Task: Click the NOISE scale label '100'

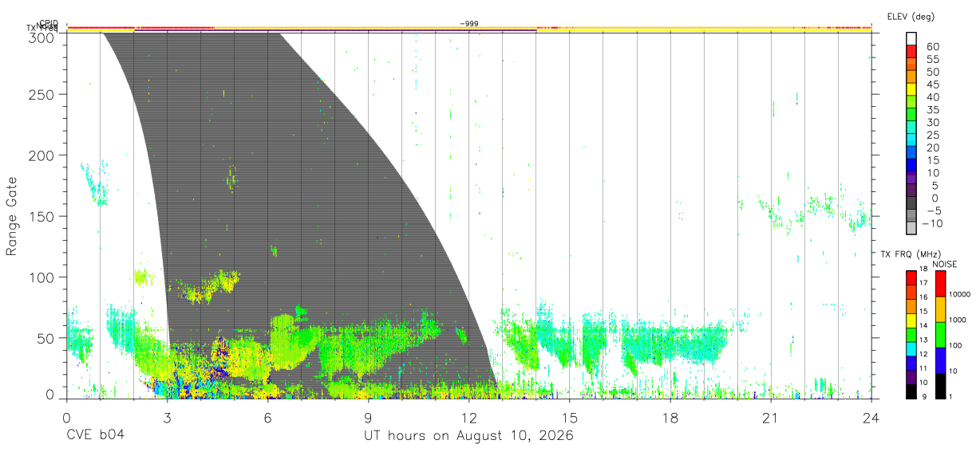Action: tap(955, 346)
